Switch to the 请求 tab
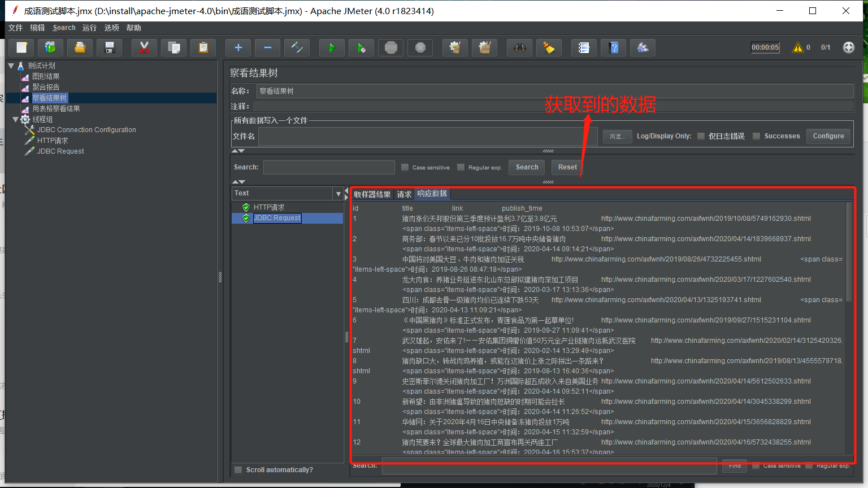Screen dimensions: 868x488 click(404, 194)
